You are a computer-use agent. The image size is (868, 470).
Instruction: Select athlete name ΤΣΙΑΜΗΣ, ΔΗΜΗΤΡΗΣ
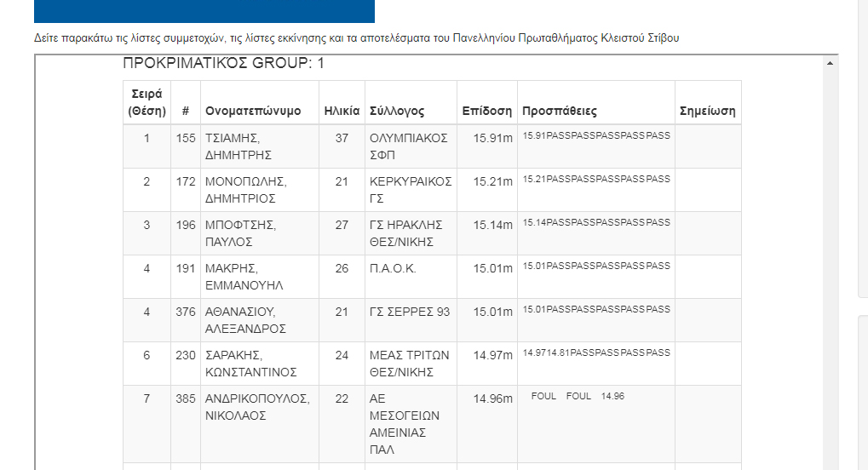click(238, 146)
